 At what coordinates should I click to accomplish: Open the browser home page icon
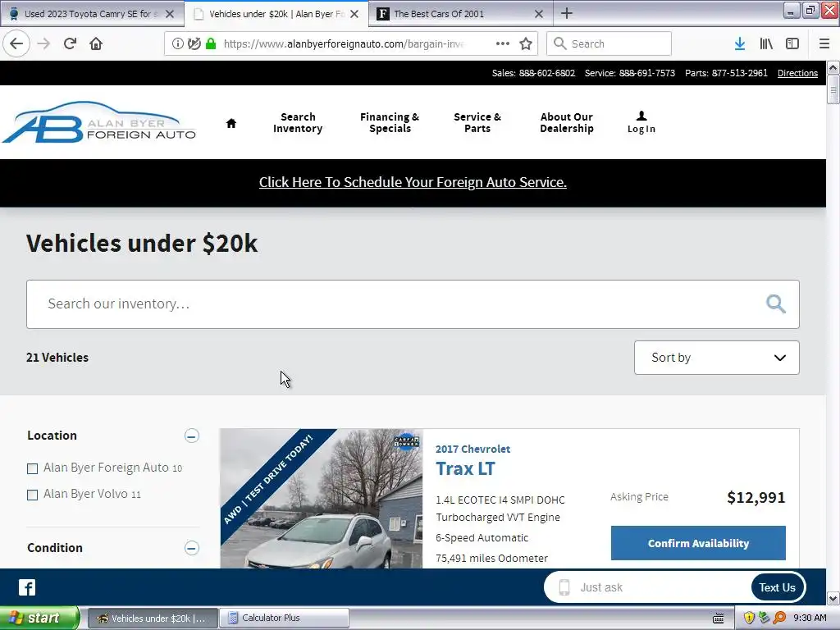pos(96,43)
